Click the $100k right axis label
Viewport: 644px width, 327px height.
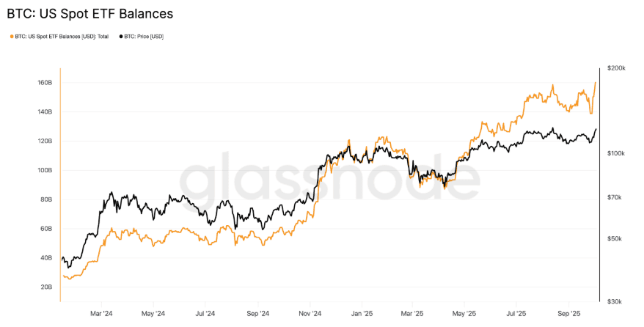click(x=616, y=153)
